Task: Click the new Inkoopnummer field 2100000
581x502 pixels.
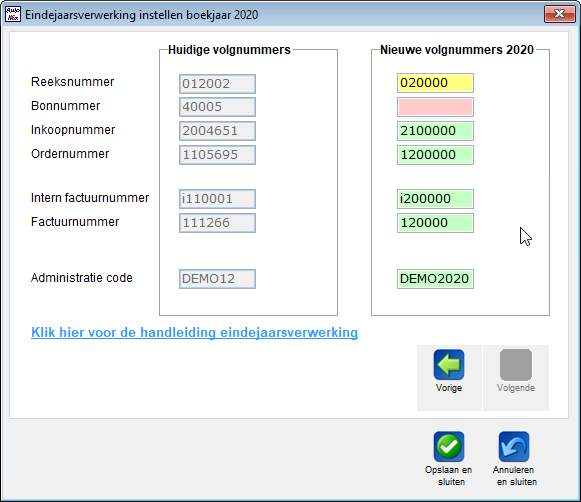Action: 435,131
